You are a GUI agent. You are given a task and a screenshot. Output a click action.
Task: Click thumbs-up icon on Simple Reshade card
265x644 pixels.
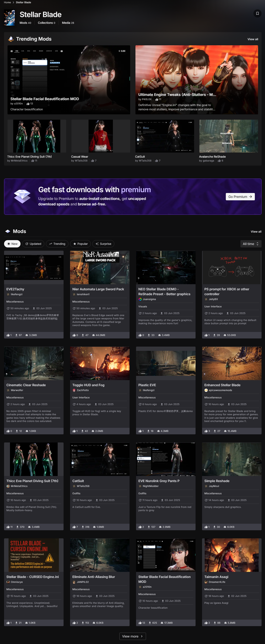206,527
